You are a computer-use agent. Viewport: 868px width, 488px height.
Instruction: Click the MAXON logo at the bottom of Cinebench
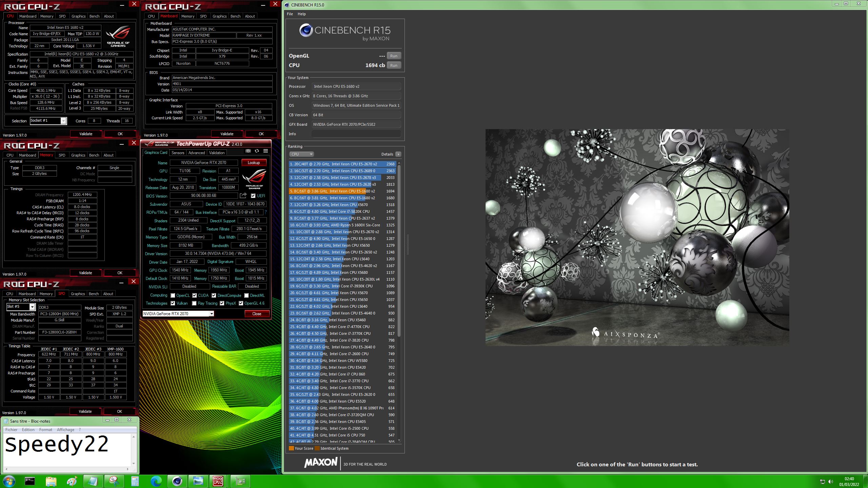click(321, 463)
